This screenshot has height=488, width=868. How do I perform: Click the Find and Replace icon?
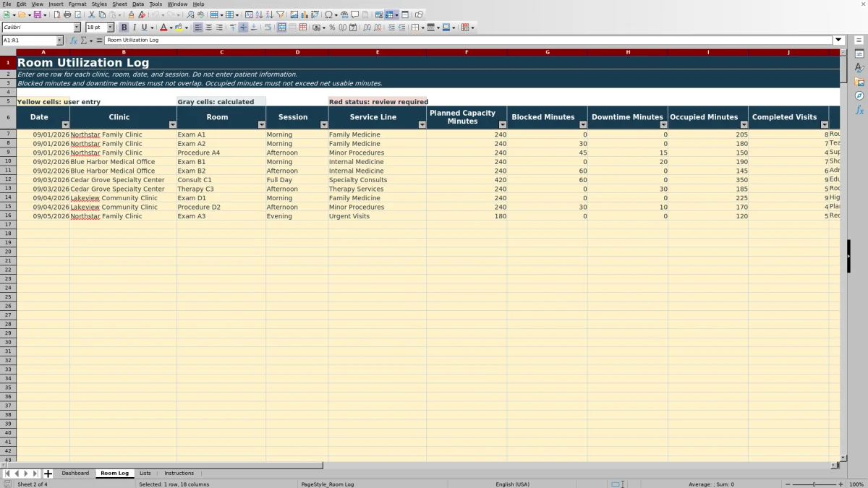pos(190,14)
